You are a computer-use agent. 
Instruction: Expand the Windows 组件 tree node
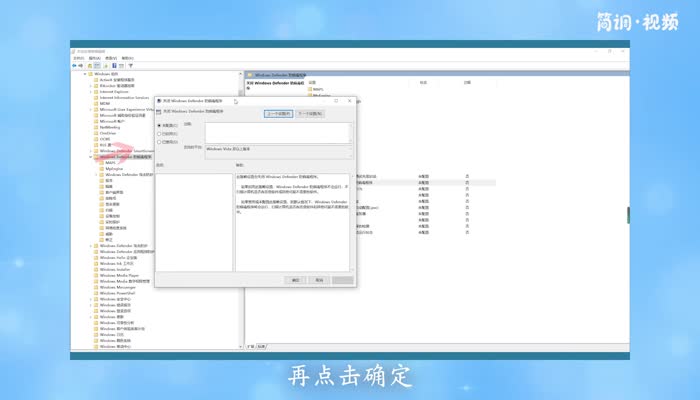(x=87, y=73)
